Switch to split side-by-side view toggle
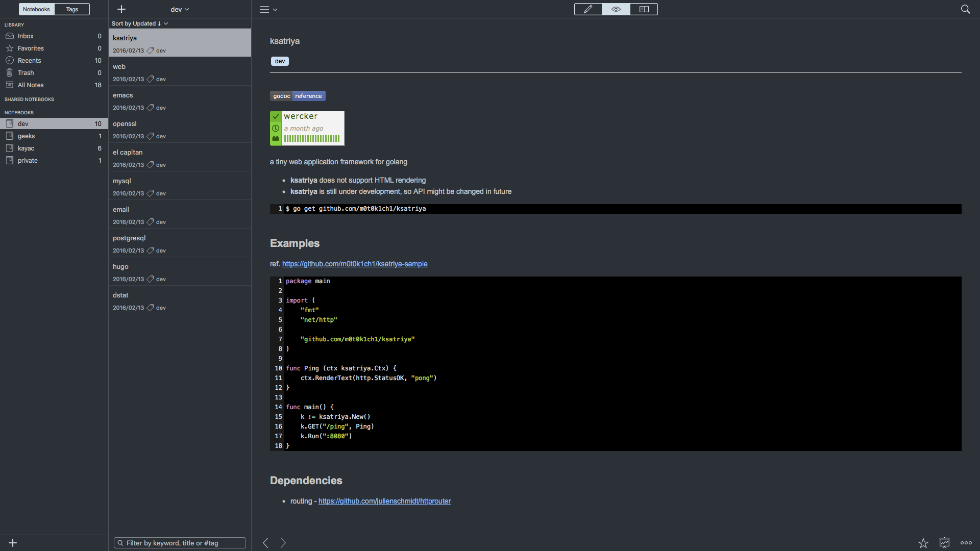Screen dimensions: 980x551 [x=644, y=9]
